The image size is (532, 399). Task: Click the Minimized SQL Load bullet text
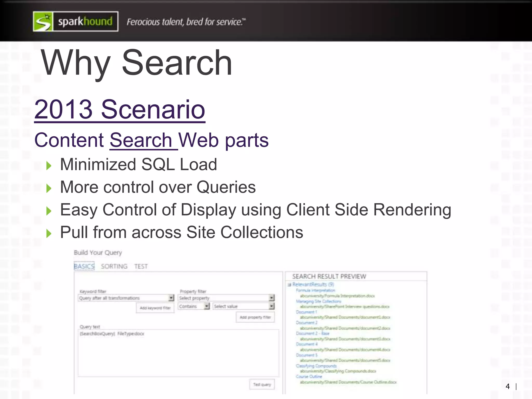click(x=138, y=165)
